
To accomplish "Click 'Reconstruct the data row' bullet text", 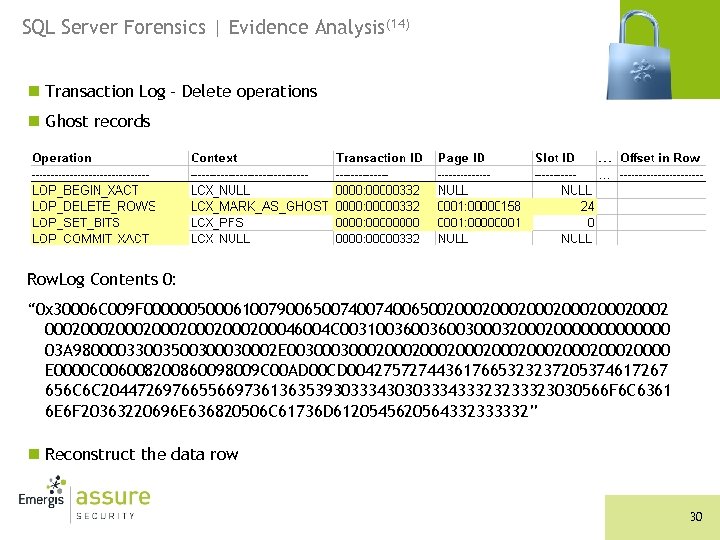I will point(141,454).
